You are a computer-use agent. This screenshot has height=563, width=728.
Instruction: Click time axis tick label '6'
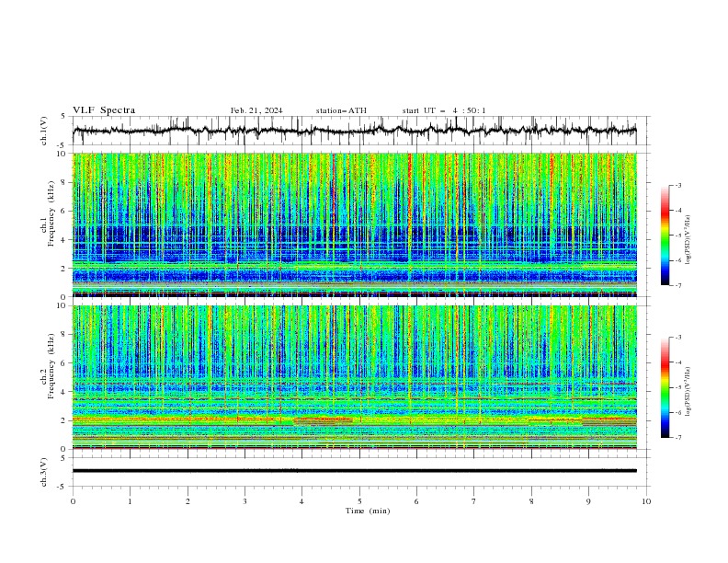tap(417, 501)
